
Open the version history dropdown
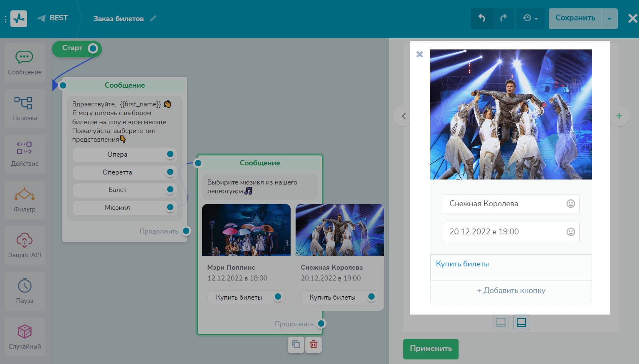(x=530, y=18)
